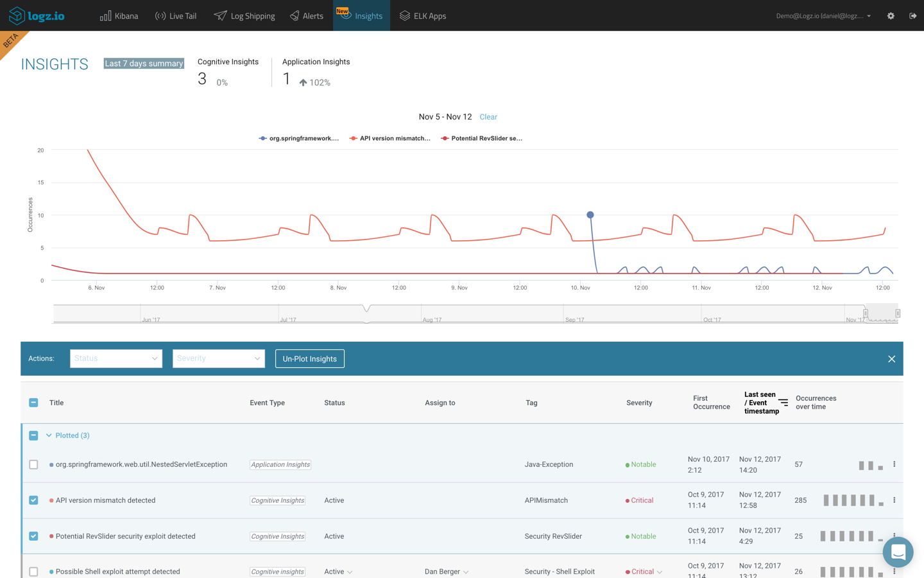The width and height of the screenshot is (924, 578).
Task: Toggle org.springframework legend series
Action: coord(299,138)
